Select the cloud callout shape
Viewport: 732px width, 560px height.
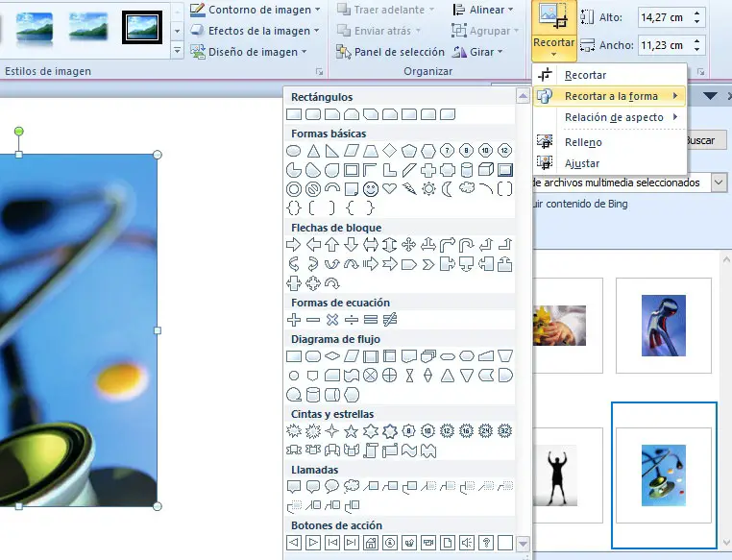(x=351, y=487)
